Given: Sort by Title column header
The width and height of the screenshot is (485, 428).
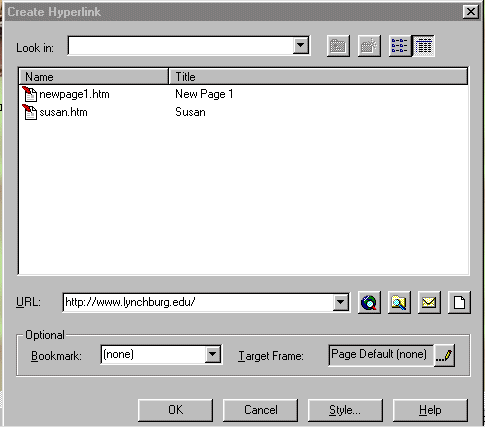Looking at the screenshot, I should pos(318,77).
